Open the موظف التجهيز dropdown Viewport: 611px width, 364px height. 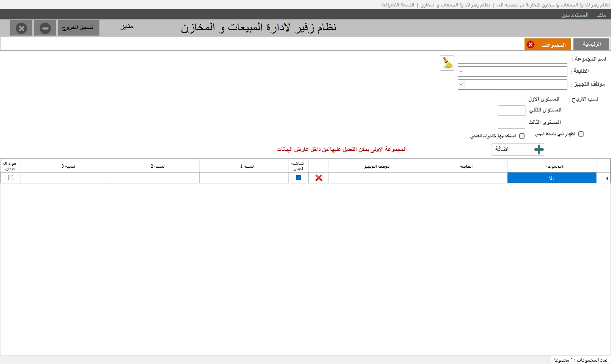click(461, 84)
